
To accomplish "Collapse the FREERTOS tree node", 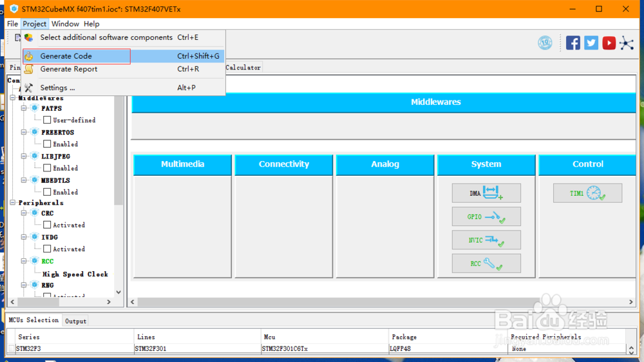I will click(24, 132).
